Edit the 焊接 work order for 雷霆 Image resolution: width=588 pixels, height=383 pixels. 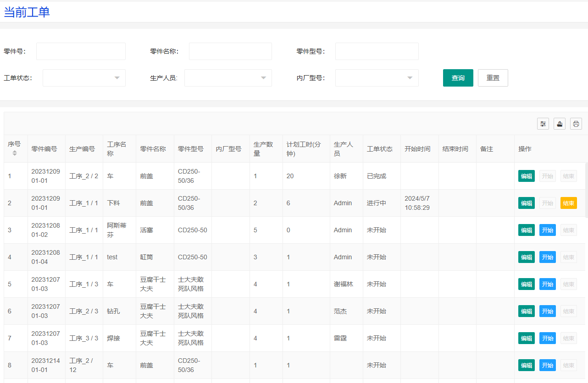point(526,338)
